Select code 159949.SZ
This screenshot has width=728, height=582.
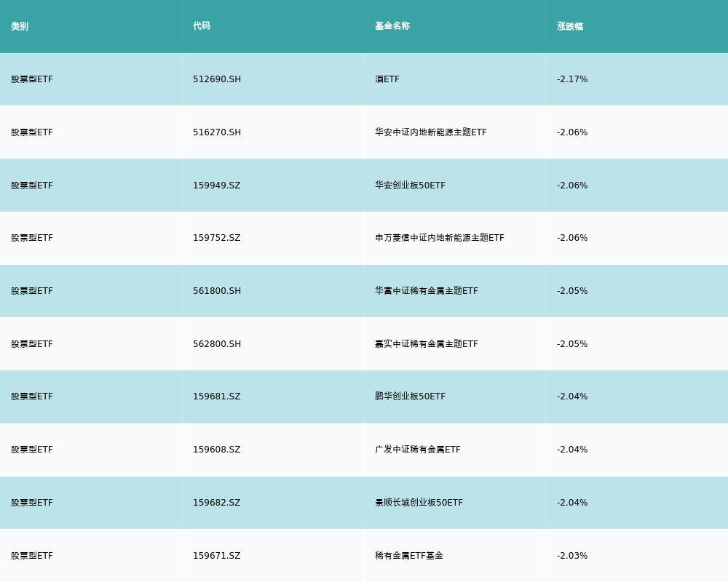217,186
